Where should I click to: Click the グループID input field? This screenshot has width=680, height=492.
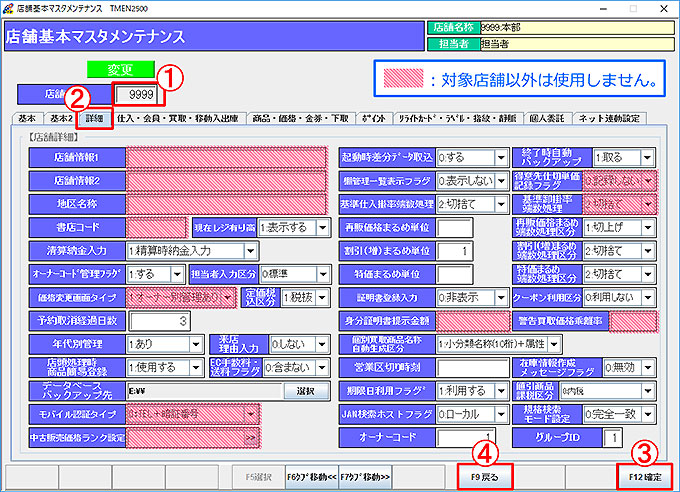pyautogui.click(x=613, y=437)
